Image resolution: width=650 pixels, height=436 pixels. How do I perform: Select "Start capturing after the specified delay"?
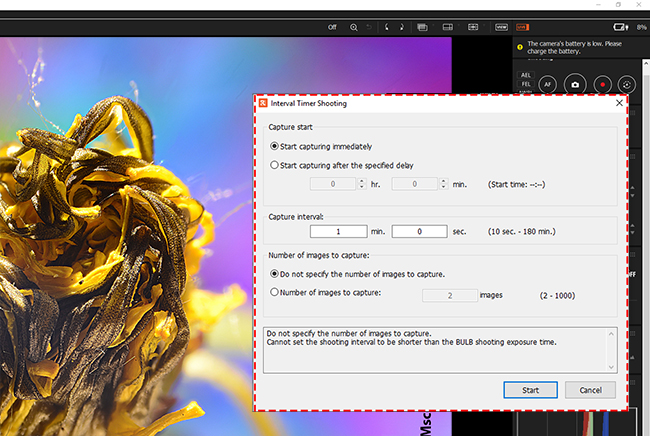[275, 164]
